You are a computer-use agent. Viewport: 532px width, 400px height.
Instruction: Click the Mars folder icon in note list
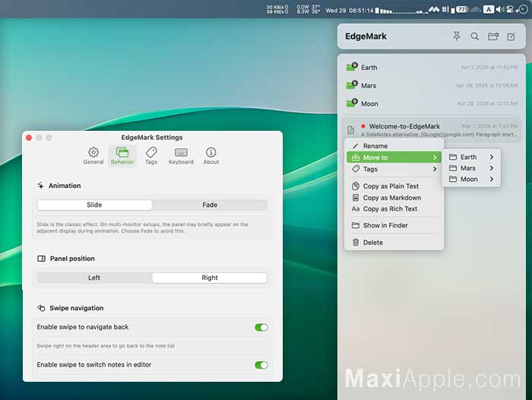pyautogui.click(x=352, y=84)
